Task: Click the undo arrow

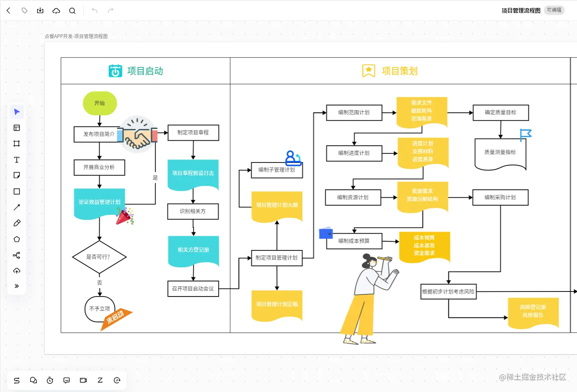Action: [x=95, y=10]
